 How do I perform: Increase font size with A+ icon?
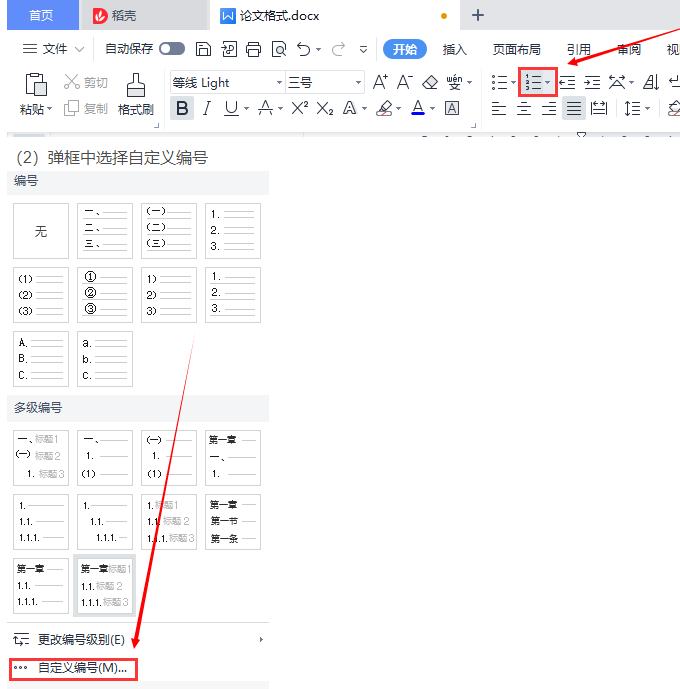click(380, 82)
